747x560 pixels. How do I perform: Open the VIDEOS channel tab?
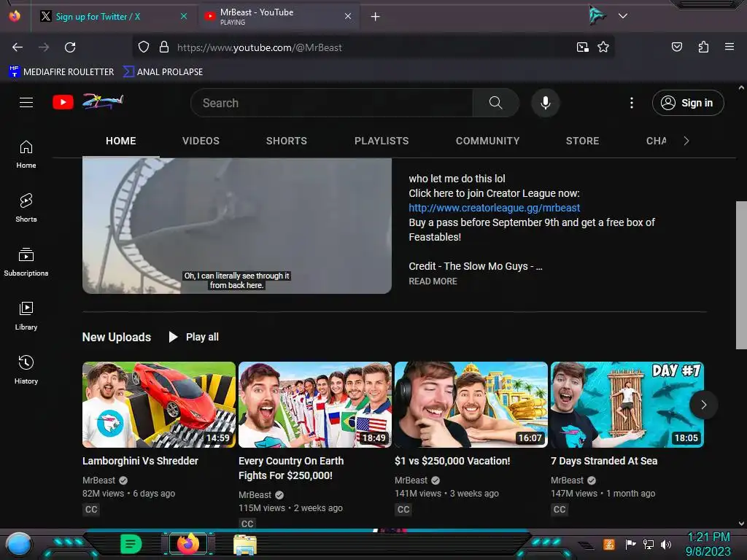(201, 141)
